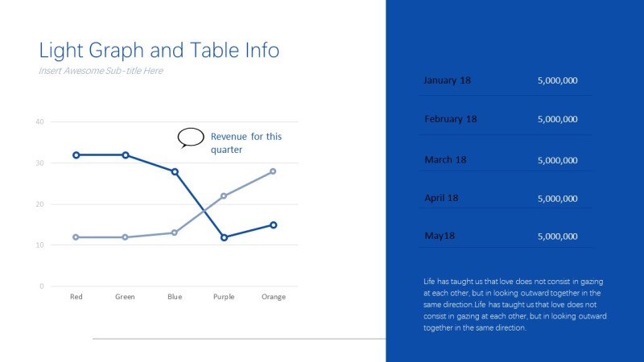This screenshot has height=362, width=644.
Task: Click the dark blue data point above Purple
Action: (x=224, y=237)
